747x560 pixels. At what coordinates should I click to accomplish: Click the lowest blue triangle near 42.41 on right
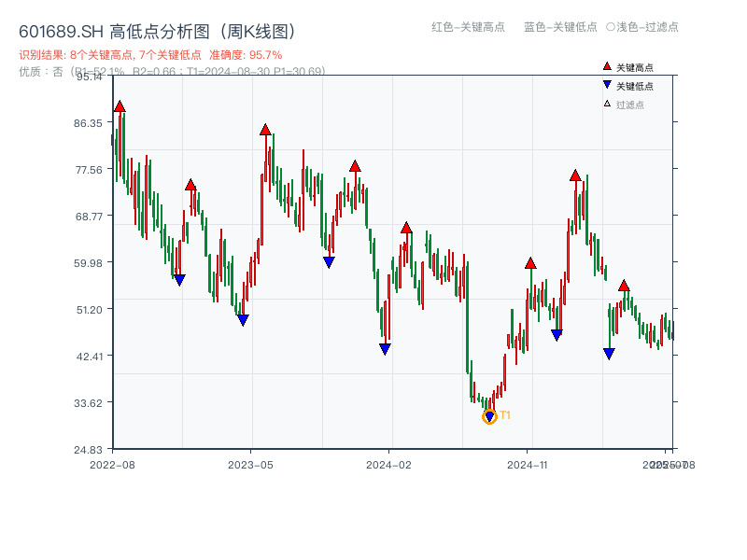pyautogui.click(x=609, y=353)
